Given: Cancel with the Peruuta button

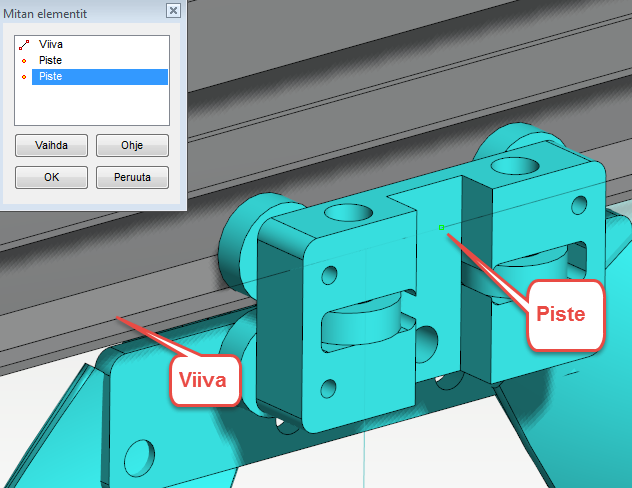Looking at the screenshot, I should click(x=132, y=178).
